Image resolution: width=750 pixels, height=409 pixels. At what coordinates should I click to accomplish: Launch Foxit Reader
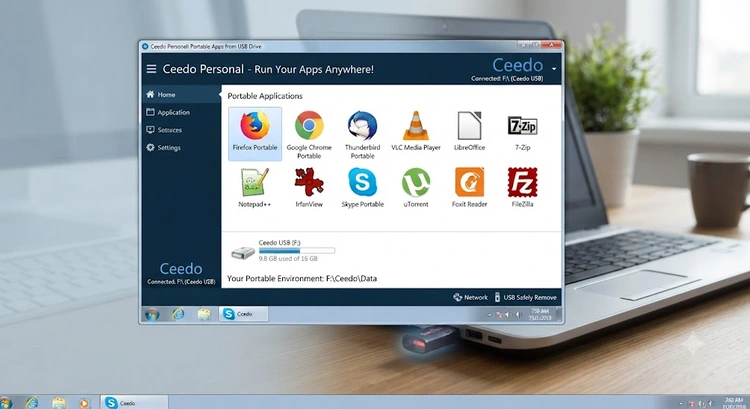[x=469, y=187]
